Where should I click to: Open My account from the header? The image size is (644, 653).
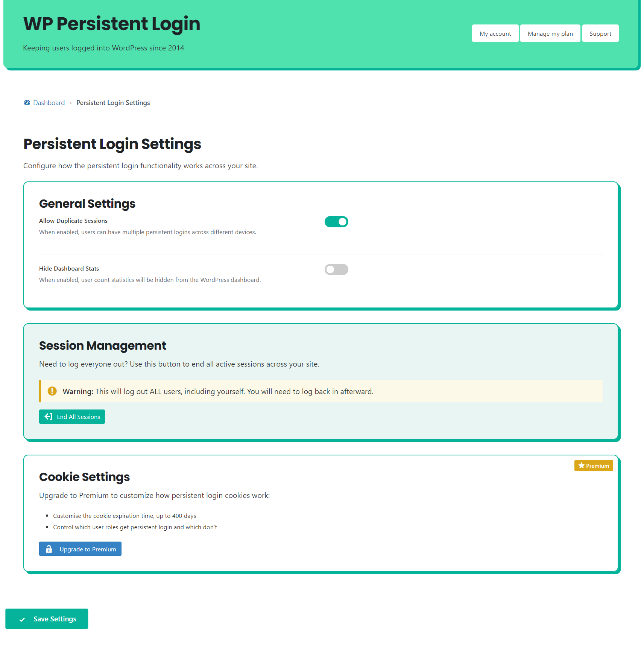[495, 33]
